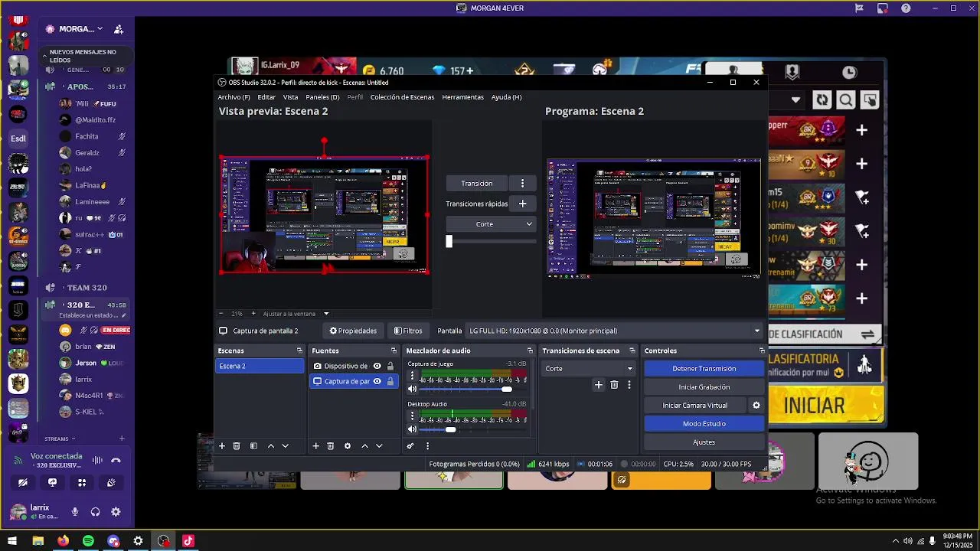Add a new scene in Escenas panel
This screenshot has width=980, height=551.
[x=222, y=446]
